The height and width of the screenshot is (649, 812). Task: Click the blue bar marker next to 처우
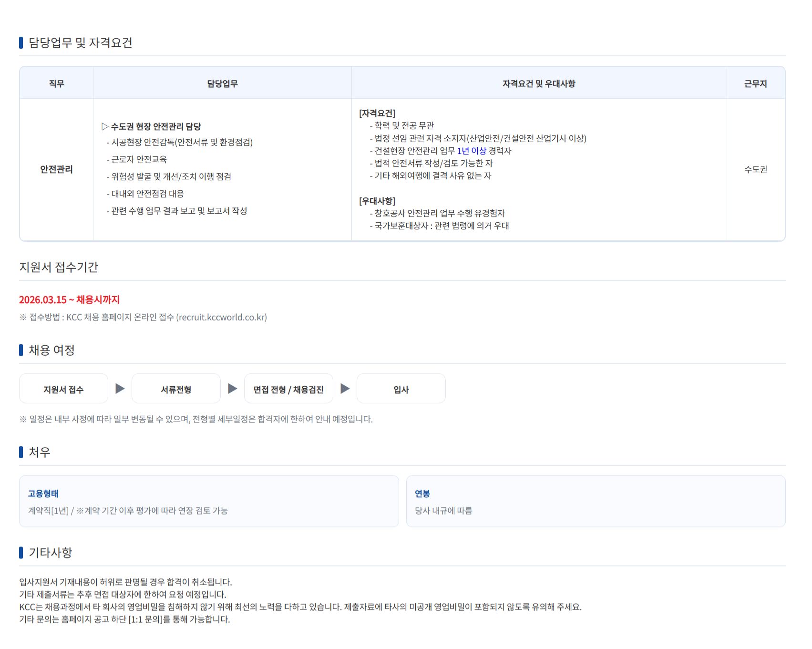pyautogui.click(x=21, y=452)
